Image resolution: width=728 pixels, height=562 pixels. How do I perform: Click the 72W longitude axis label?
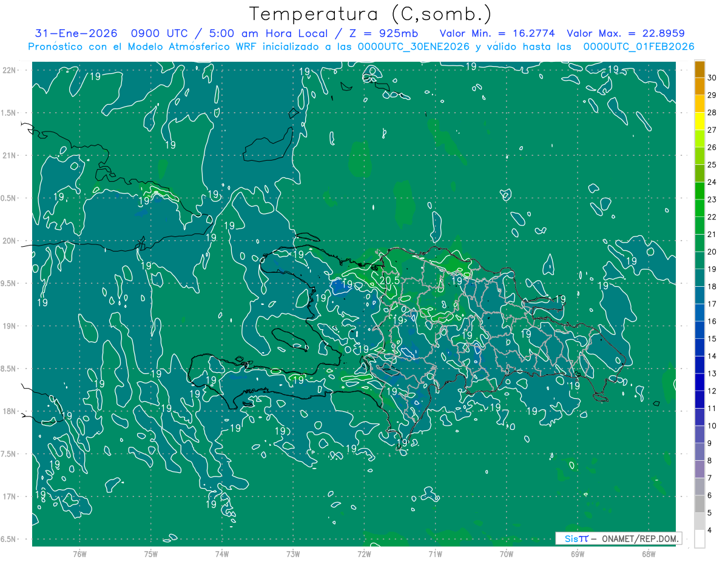coord(364,554)
